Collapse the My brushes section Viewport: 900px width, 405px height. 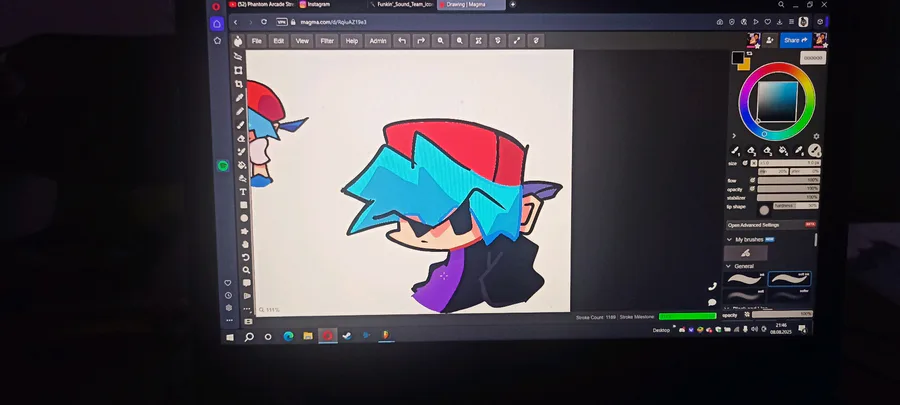(730, 239)
